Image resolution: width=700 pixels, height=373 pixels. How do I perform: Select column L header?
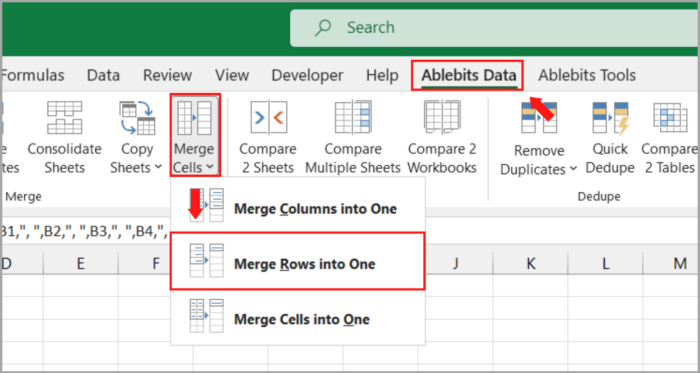pos(605,264)
